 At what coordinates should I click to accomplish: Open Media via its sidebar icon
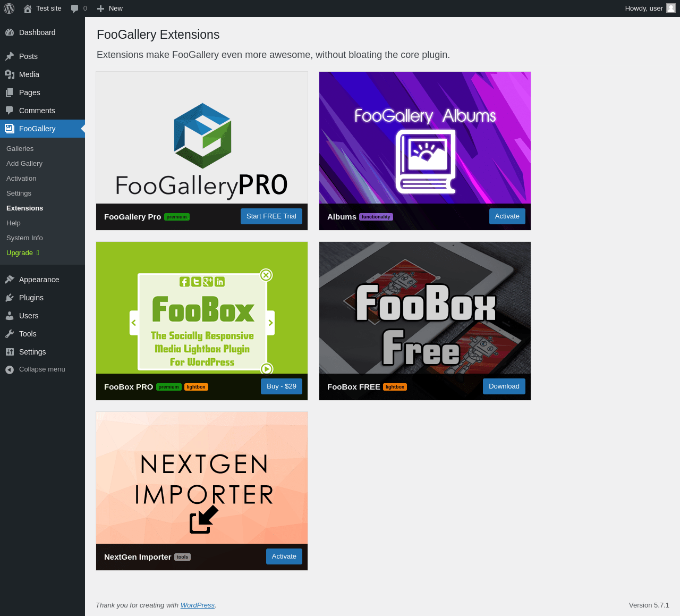tap(10, 74)
